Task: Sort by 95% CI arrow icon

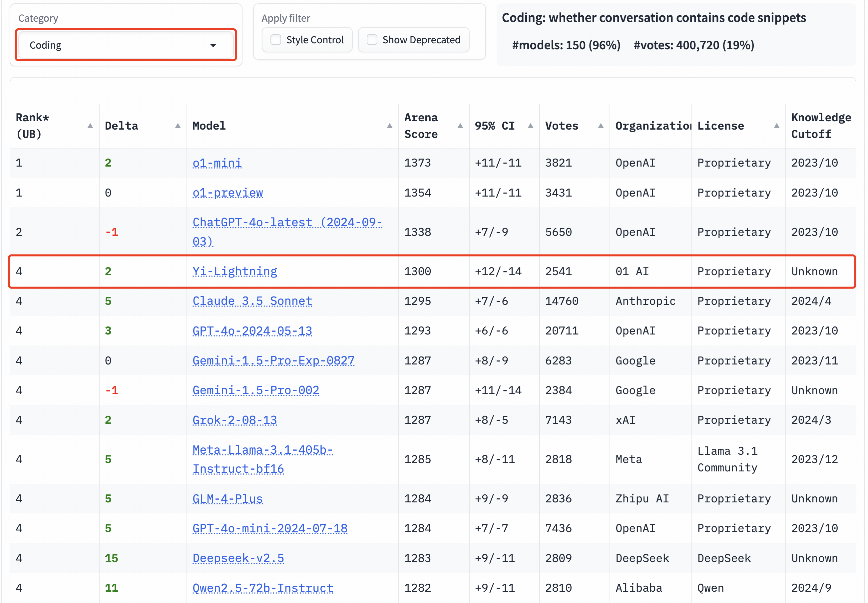Action: click(x=530, y=126)
